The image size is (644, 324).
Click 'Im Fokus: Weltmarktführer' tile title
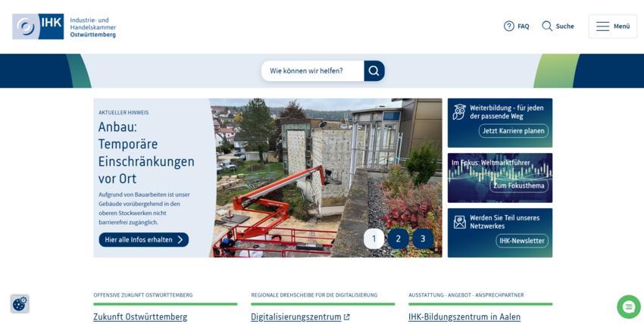coord(491,163)
